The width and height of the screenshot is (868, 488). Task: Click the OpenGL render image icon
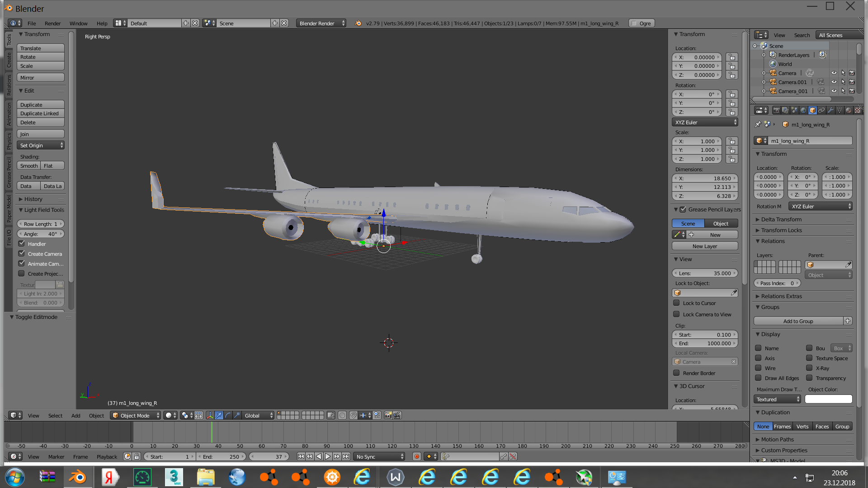(388, 415)
